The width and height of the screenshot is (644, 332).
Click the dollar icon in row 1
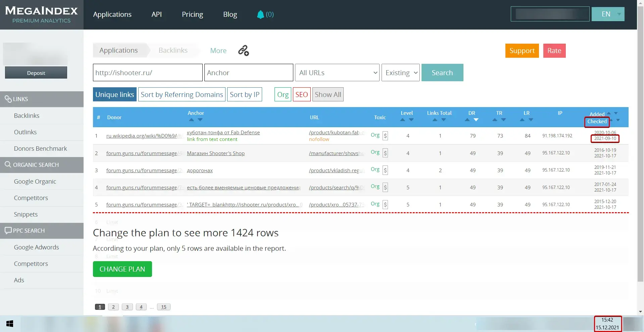(385, 136)
